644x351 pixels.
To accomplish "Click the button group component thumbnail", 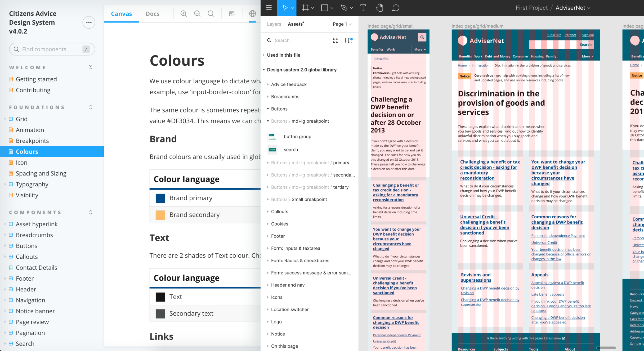I will tap(272, 137).
